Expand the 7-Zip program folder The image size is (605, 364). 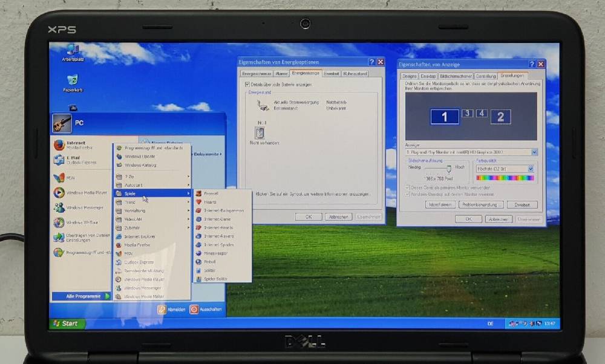click(152, 177)
